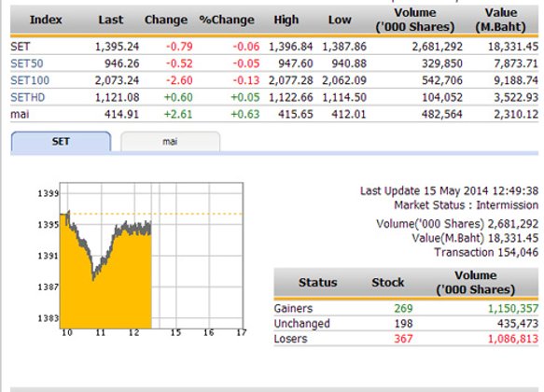Click the Transaction 154,046 line
This screenshot has height=392, width=544.
(x=486, y=252)
